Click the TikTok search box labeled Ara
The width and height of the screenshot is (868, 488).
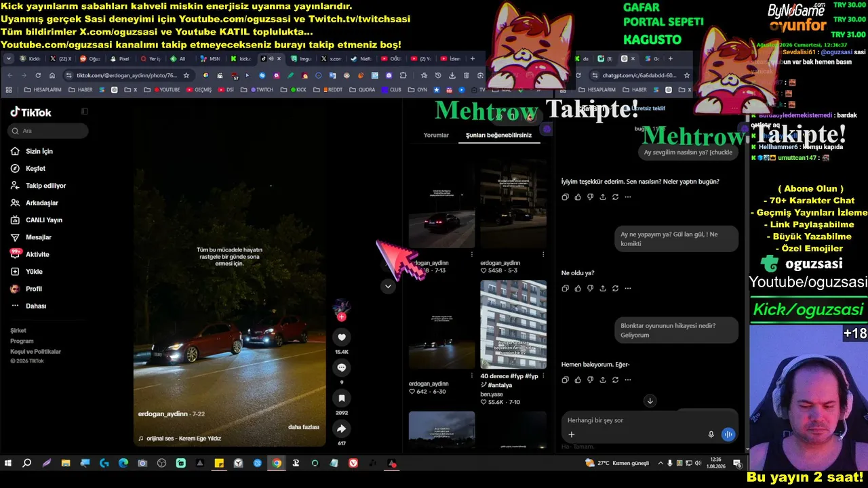47,131
